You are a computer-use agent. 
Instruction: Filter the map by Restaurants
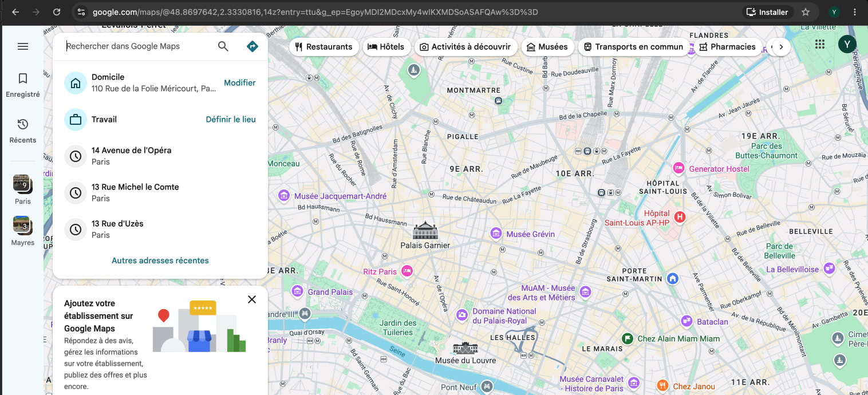click(x=324, y=47)
